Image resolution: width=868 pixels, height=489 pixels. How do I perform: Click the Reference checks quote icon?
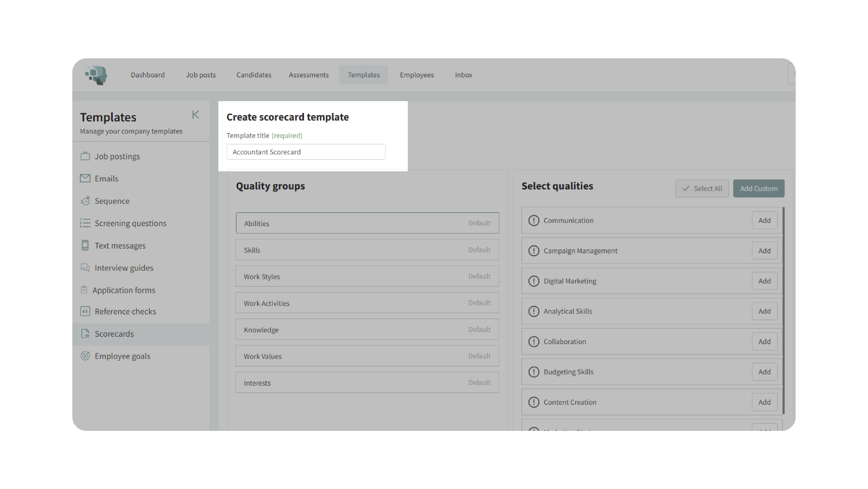[x=85, y=311]
